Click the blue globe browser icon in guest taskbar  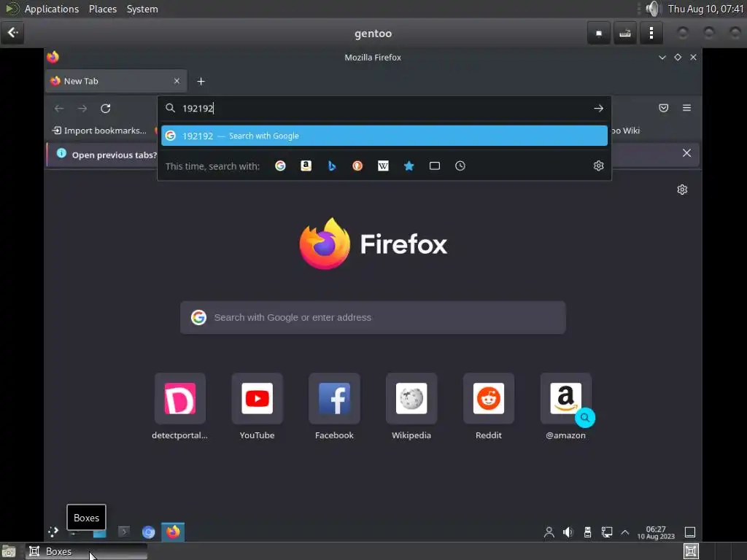pos(148,532)
